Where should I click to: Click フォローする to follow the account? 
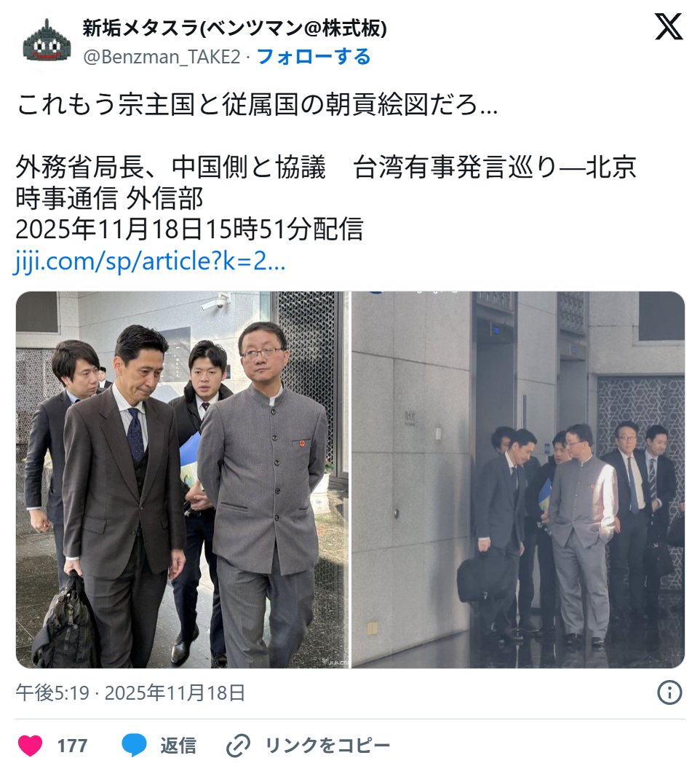[314, 57]
